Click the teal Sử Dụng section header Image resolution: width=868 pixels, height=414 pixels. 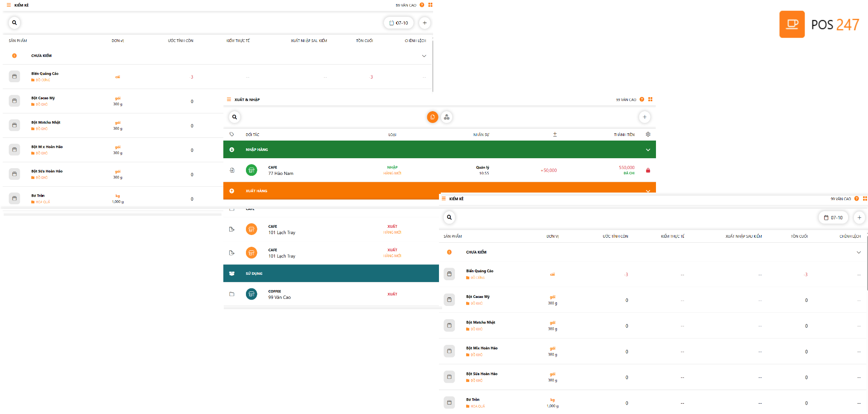pyautogui.click(x=331, y=273)
